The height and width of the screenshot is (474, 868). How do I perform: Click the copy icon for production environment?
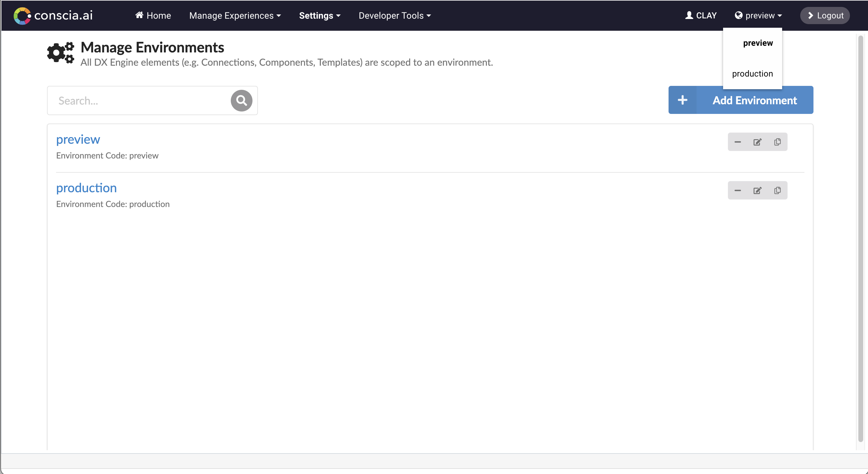(x=778, y=190)
